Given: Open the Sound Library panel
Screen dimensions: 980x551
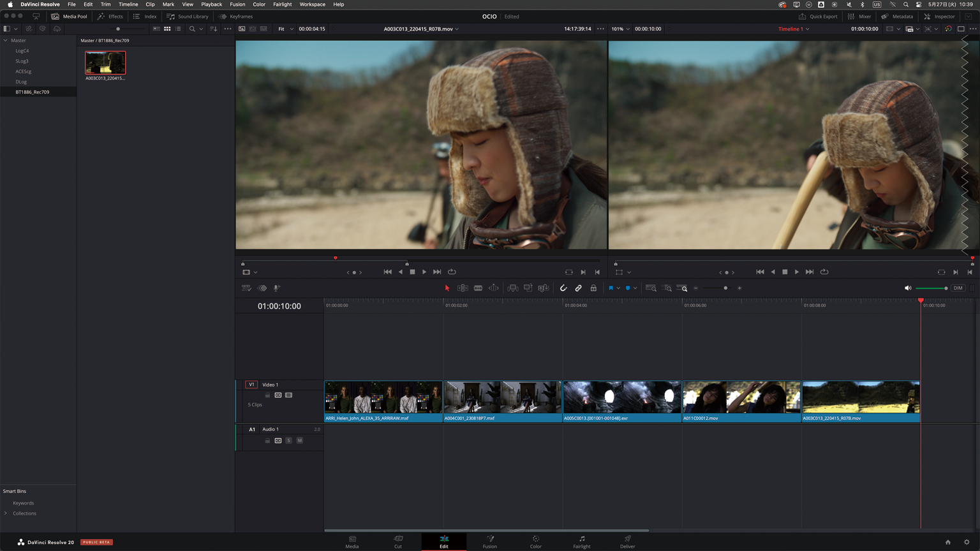Looking at the screenshot, I should point(188,17).
